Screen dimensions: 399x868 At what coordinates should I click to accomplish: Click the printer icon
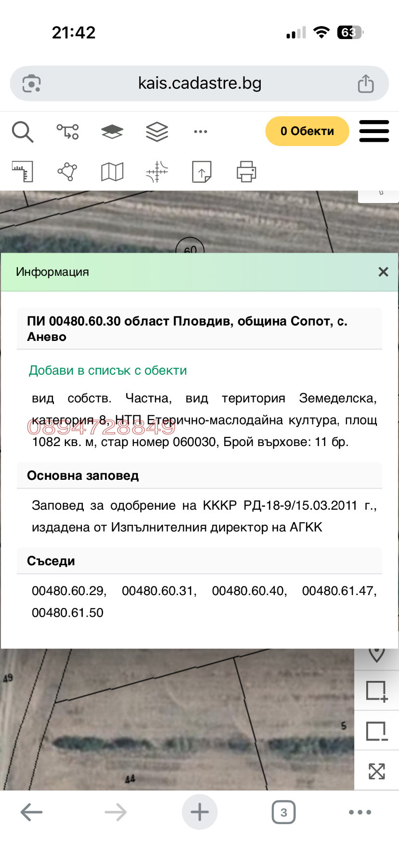(246, 172)
